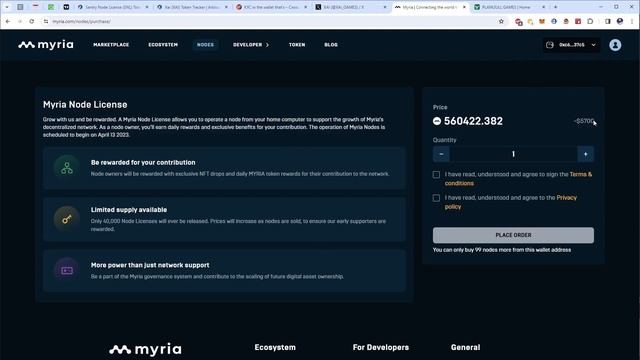The width and height of the screenshot is (640, 360).
Task: Open the red square extension icon
Action: coord(578,22)
